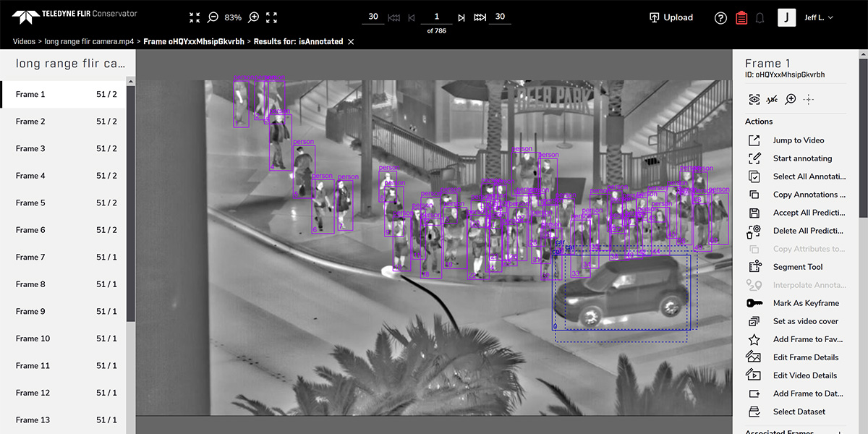Open the red clipboard icon
Viewport: 868px width, 434px height.
(741, 18)
